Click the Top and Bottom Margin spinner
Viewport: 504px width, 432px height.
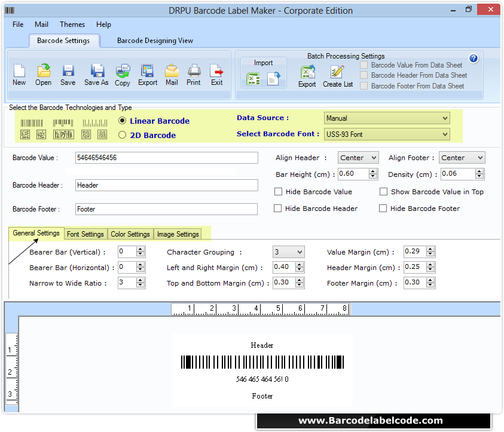pyautogui.click(x=300, y=283)
